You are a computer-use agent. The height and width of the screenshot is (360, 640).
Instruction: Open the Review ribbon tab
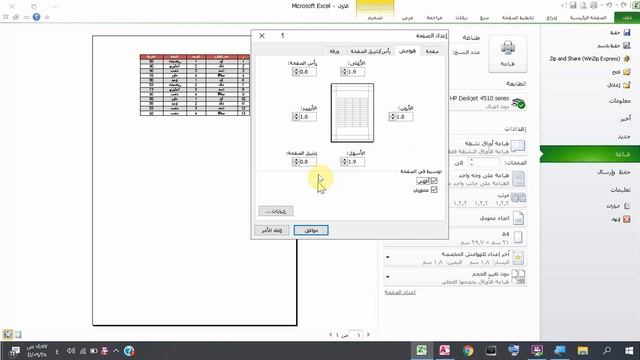(x=434, y=18)
